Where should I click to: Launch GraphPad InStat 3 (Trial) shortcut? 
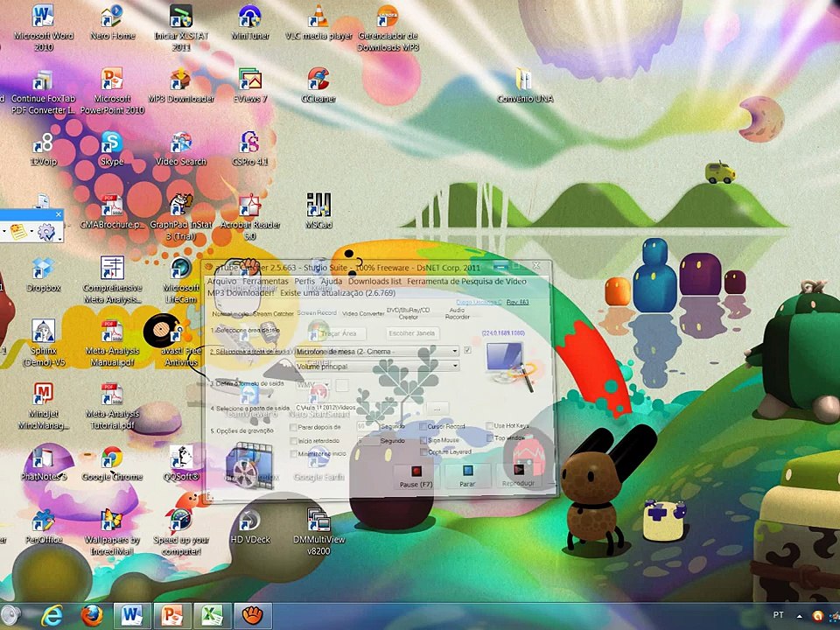181,217
